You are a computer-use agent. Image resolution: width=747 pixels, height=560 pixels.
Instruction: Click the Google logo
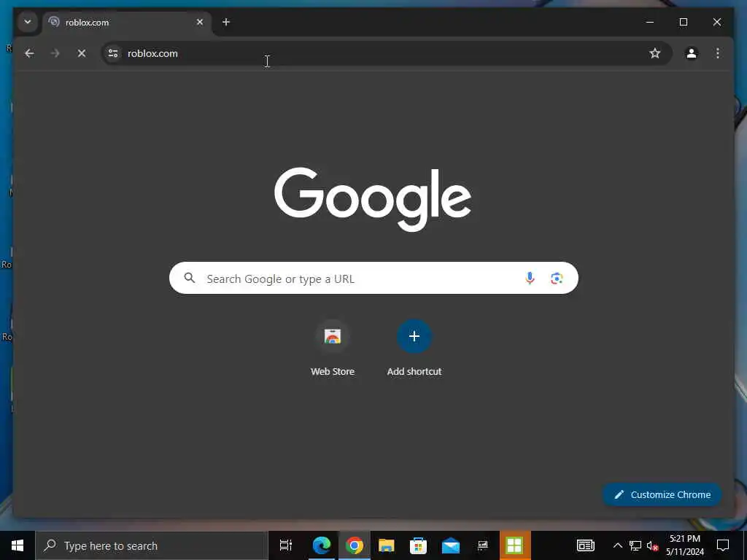point(373,199)
